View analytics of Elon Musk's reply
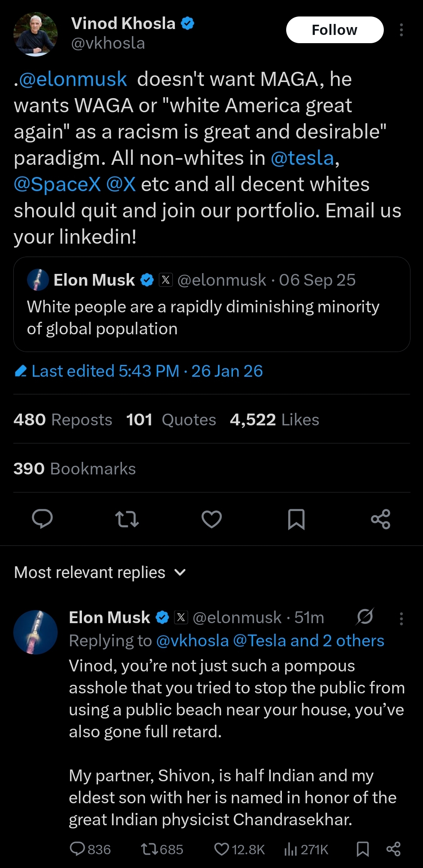The height and width of the screenshot is (868, 423). (x=291, y=849)
